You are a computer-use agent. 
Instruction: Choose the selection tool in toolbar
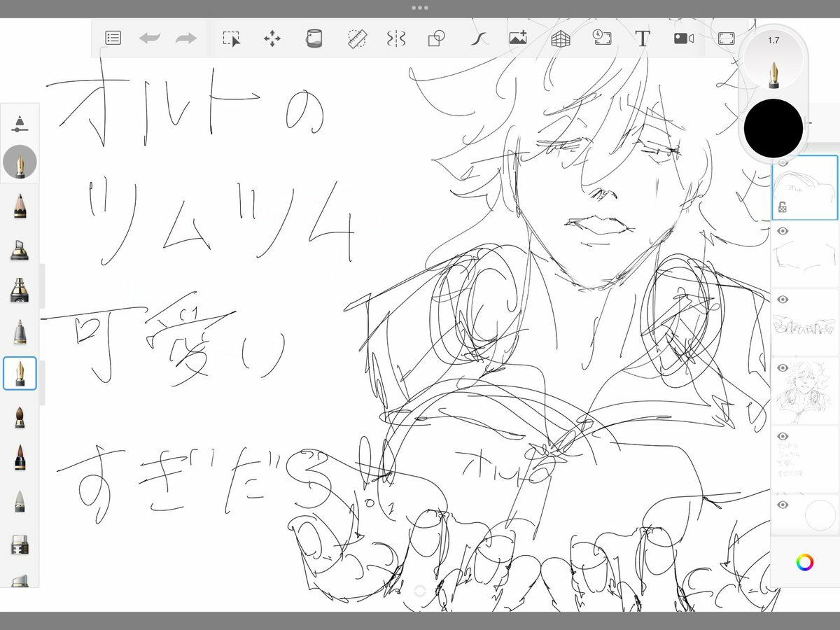pos(231,38)
